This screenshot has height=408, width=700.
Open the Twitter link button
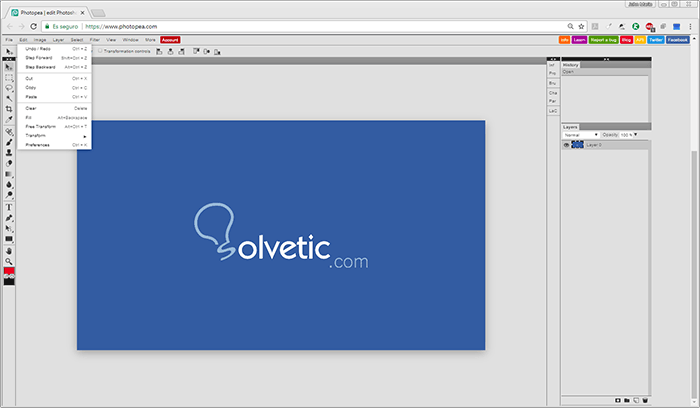click(x=656, y=40)
